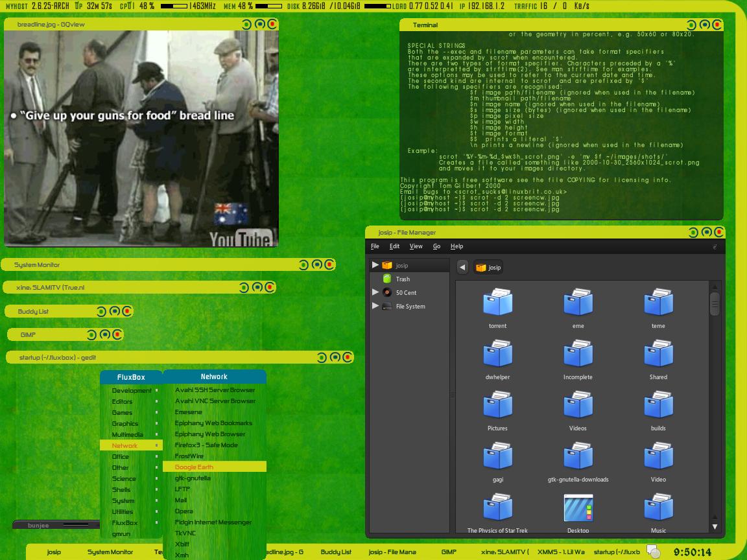Open the View menu in File Manager

click(x=416, y=246)
